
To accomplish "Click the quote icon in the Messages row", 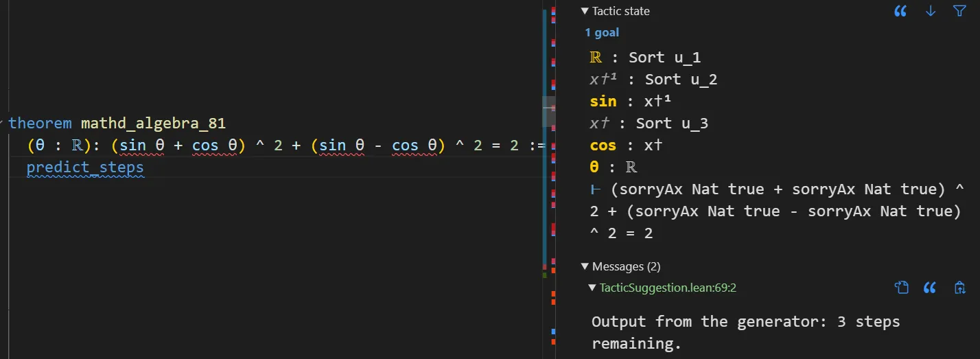I will (x=930, y=288).
